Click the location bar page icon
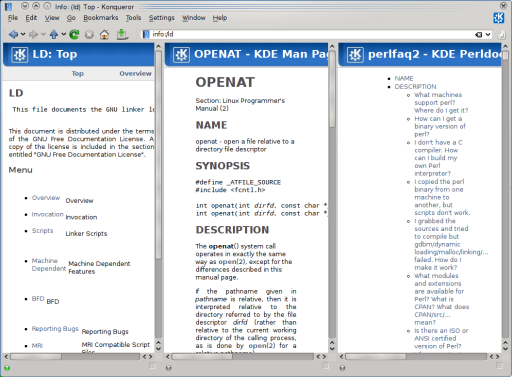 (x=146, y=34)
